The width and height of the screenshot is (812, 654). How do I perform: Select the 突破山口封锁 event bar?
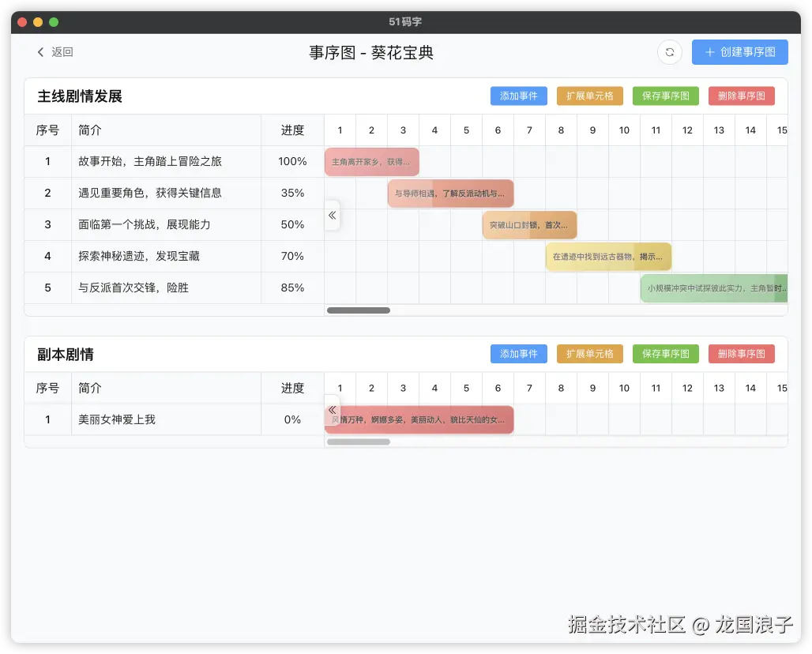click(529, 224)
